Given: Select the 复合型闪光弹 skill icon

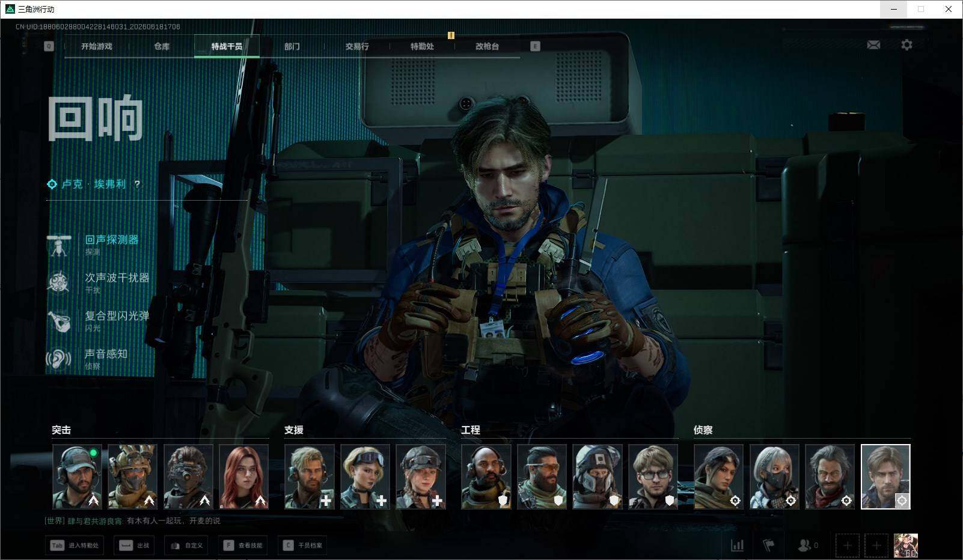Looking at the screenshot, I should click(x=59, y=321).
